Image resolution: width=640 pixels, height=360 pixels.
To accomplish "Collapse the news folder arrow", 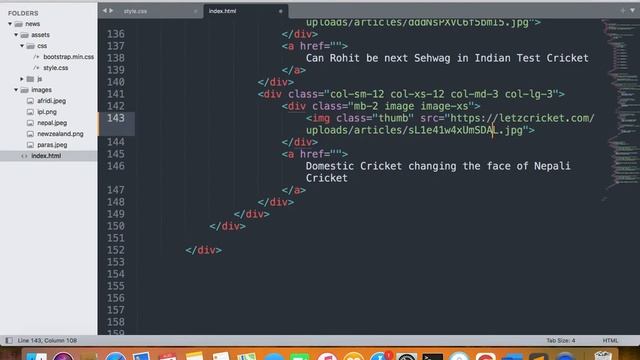I will click(10, 24).
